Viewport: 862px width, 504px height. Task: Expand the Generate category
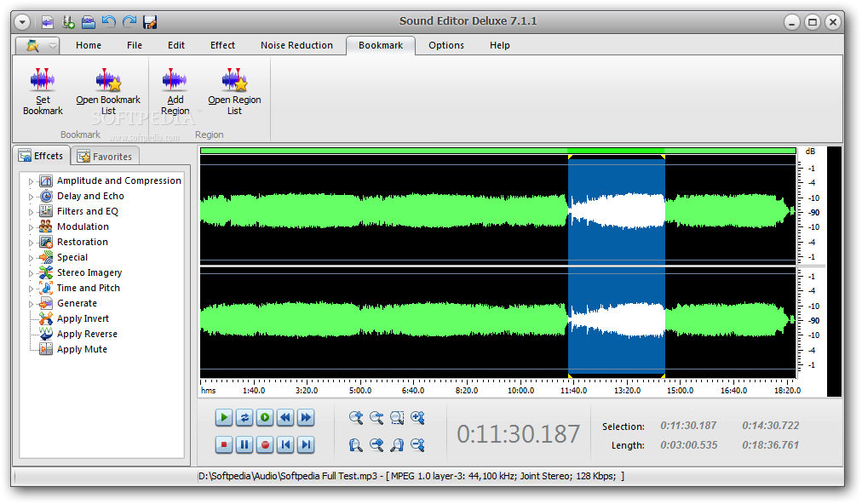(x=31, y=304)
